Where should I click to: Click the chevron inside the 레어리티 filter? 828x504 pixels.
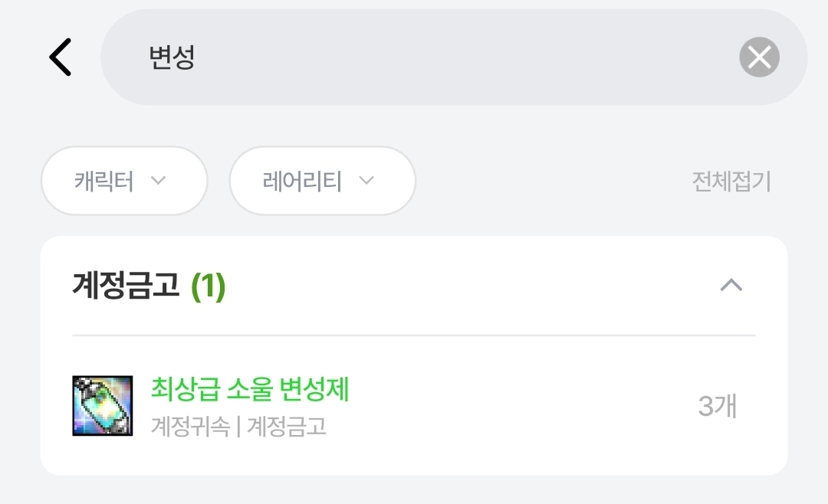(x=366, y=181)
